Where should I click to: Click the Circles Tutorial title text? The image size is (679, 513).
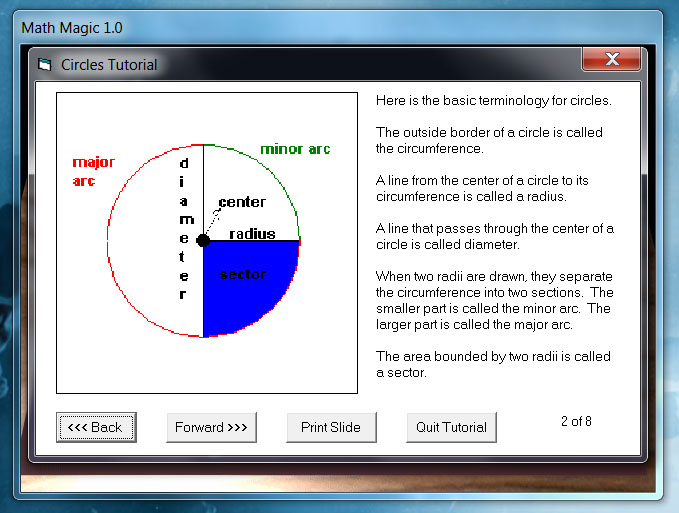click(x=109, y=65)
